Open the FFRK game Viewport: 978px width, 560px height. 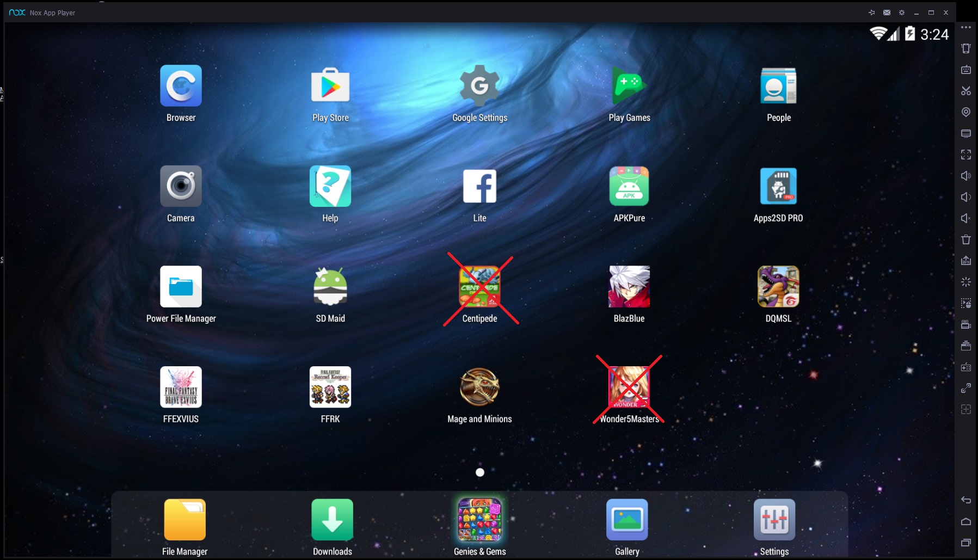click(330, 387)
